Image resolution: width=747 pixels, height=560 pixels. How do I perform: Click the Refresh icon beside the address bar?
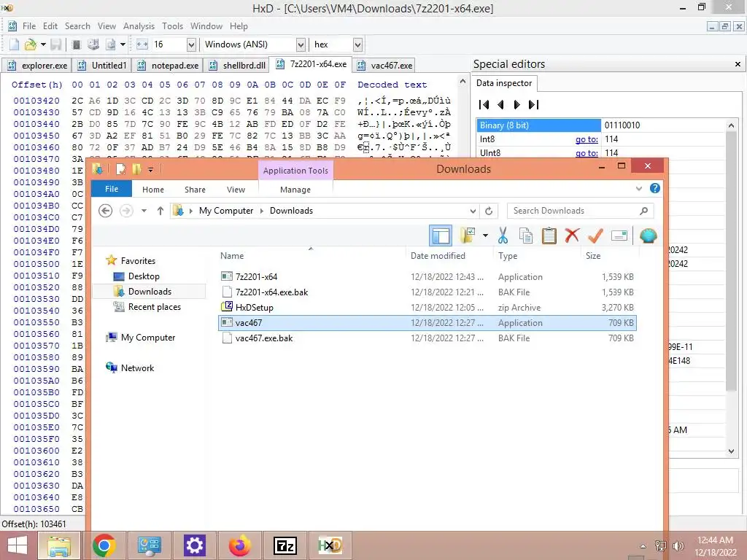(489, 211)
